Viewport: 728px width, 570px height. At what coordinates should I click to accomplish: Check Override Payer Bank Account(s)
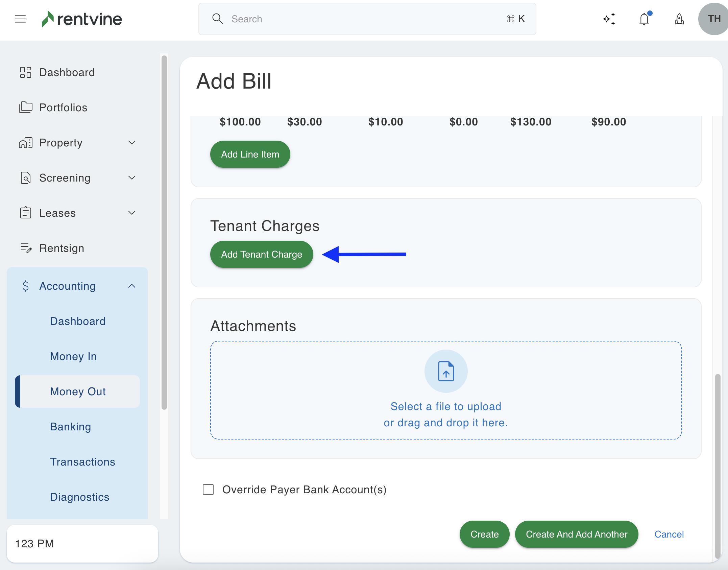coord(208,490)
